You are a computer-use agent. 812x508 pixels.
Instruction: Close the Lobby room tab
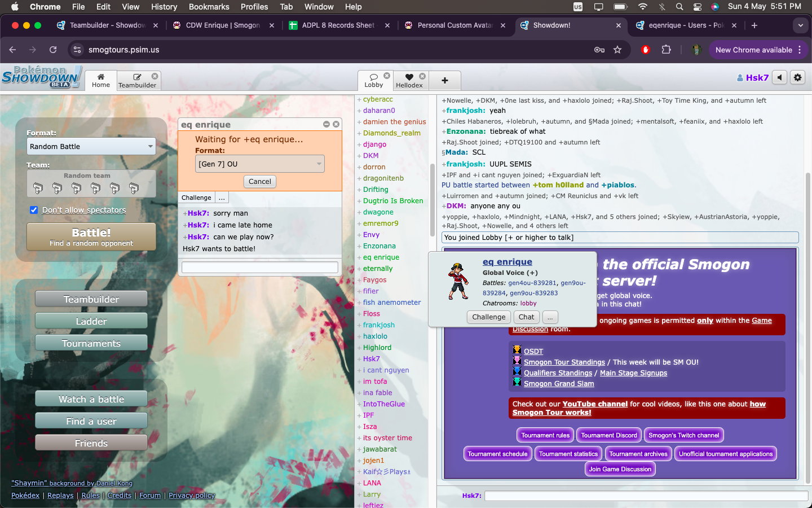point(387,76)
